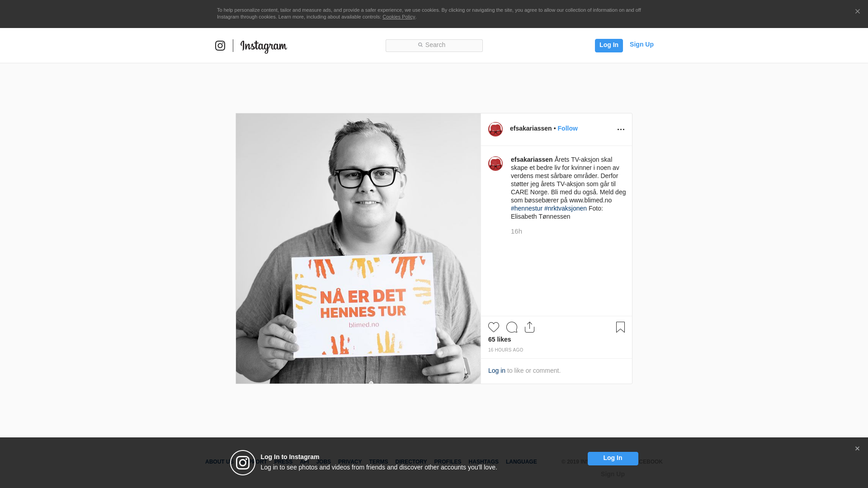The height and width of the screenshot is (488, 868).
Task: Open the LANGUAGE footer selector
Action: [x=521, y=462]
